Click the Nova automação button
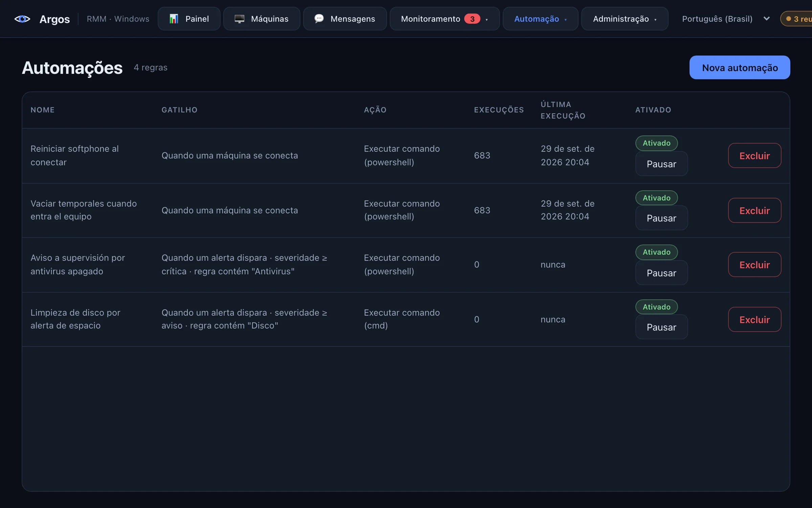Screen dimensions: 812x508 740,67
